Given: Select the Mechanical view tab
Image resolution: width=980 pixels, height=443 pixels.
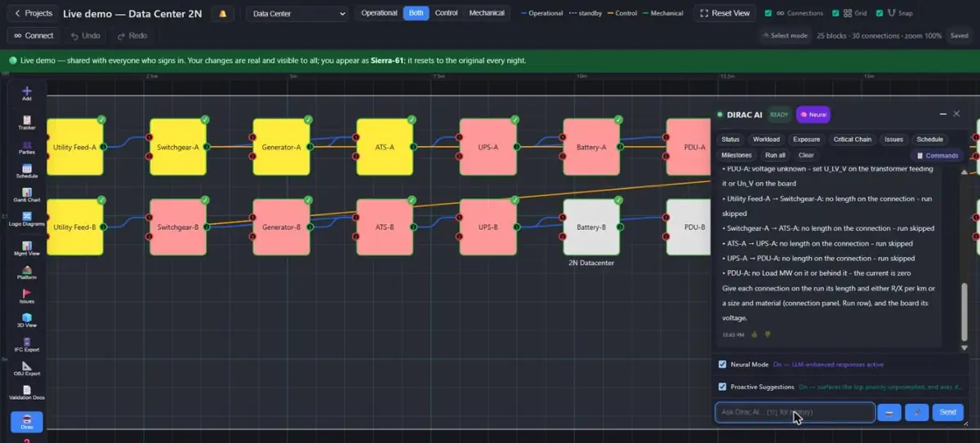Looking at the screenshot, I should click(487, 13).
